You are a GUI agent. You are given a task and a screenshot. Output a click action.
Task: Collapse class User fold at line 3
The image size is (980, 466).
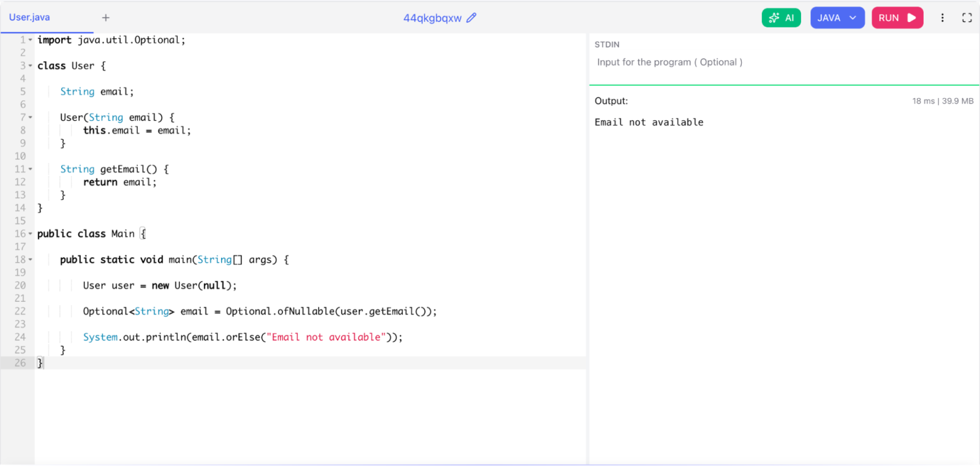pyautogui.click(x=30, y=66)
